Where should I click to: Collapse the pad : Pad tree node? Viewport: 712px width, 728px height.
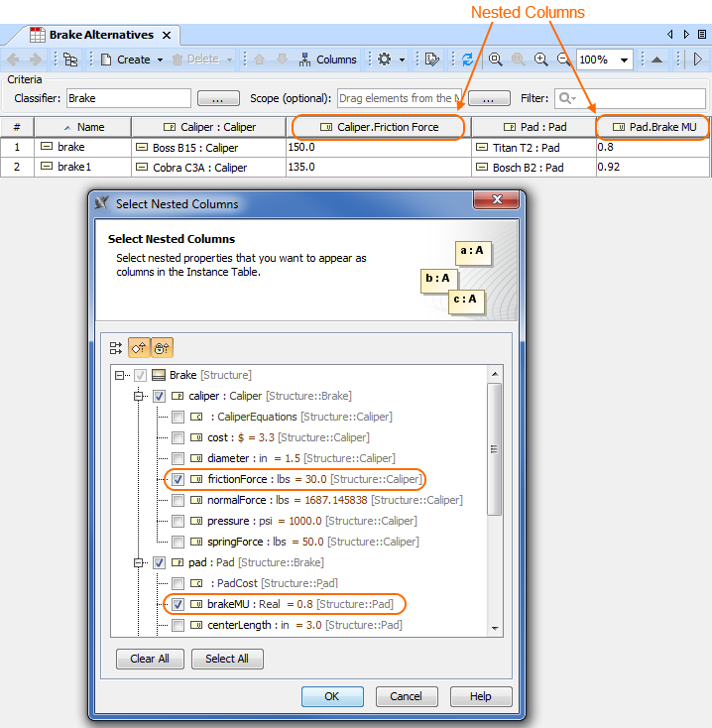click(138, 562)
